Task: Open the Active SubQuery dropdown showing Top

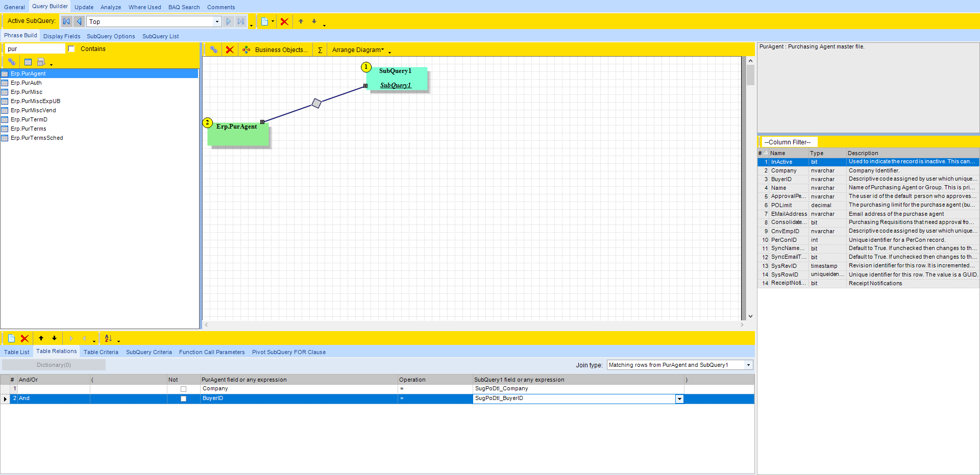Action: 217,21
